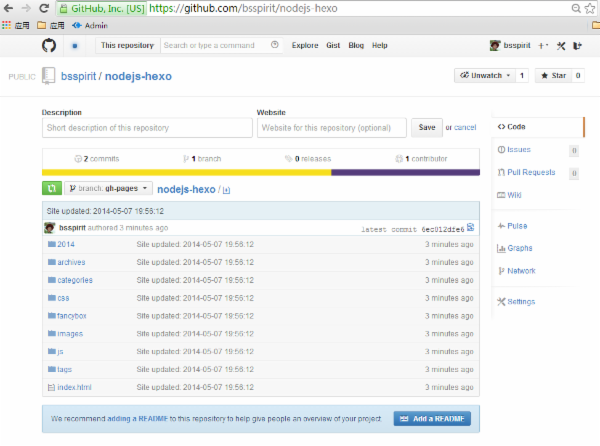Open the images folder
This screenshot has width=600, height=446.
click(70, 334)
